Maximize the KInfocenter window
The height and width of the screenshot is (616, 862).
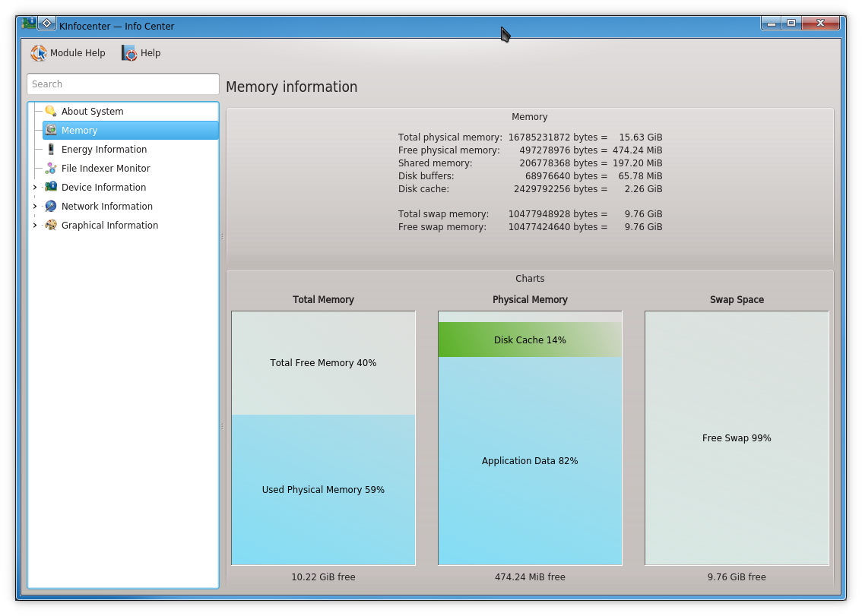(x=791, y=23)
